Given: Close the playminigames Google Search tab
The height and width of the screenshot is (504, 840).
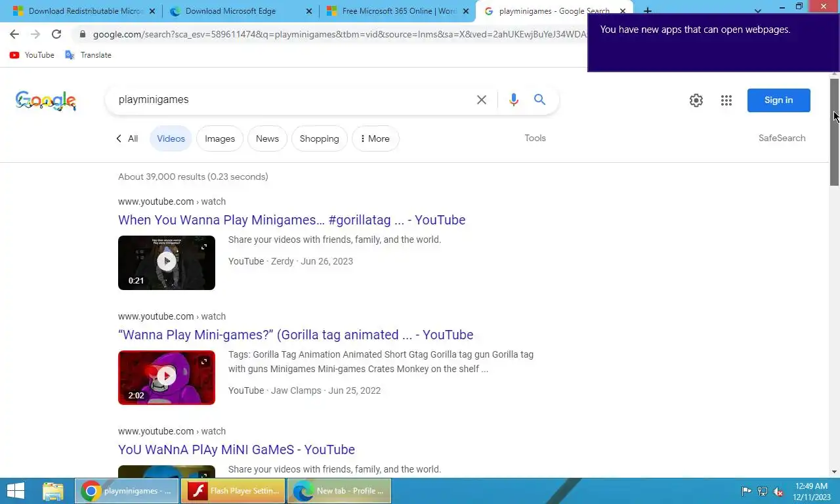Looking at the screenshot, I should tap(623, 11).
